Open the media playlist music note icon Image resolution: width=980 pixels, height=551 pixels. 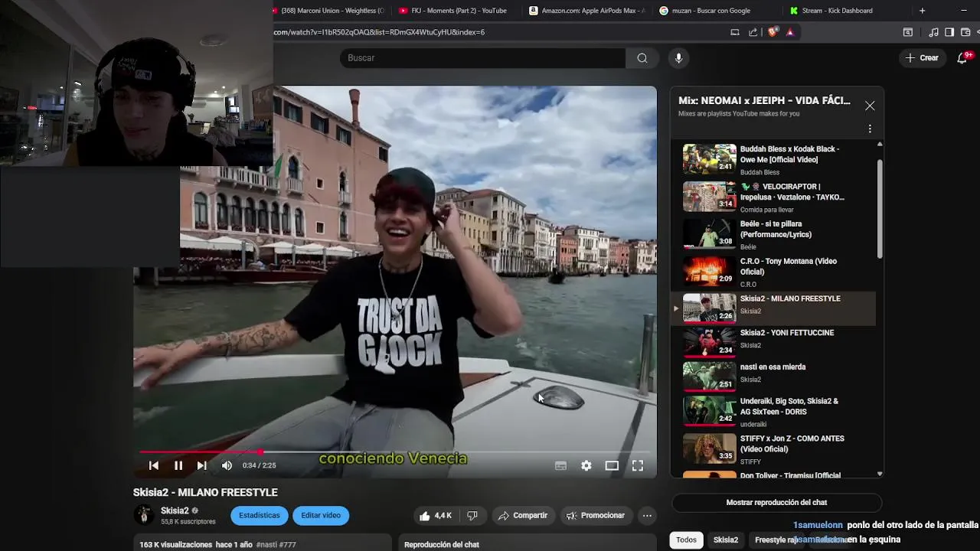click(x=933, y=32)
